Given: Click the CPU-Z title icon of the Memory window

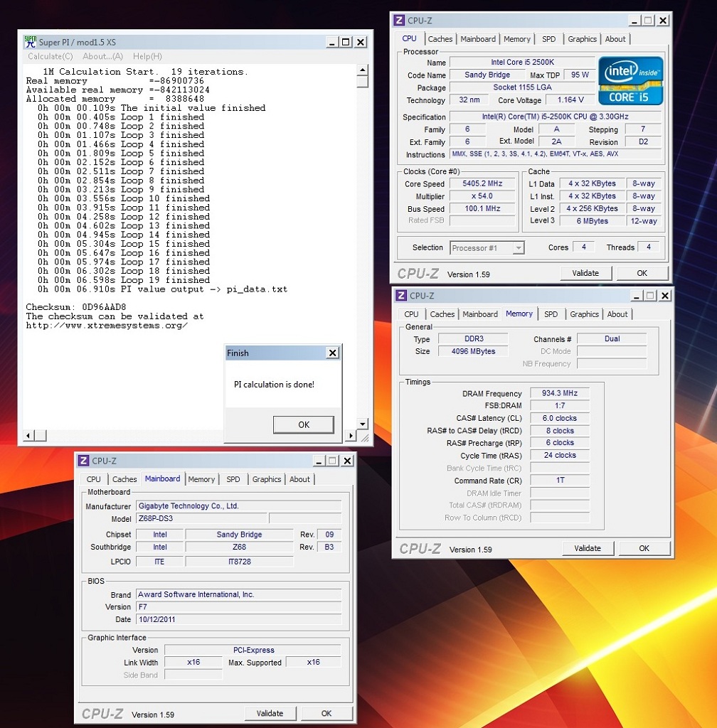Looking at the screenshot, I should coord(400,295).
